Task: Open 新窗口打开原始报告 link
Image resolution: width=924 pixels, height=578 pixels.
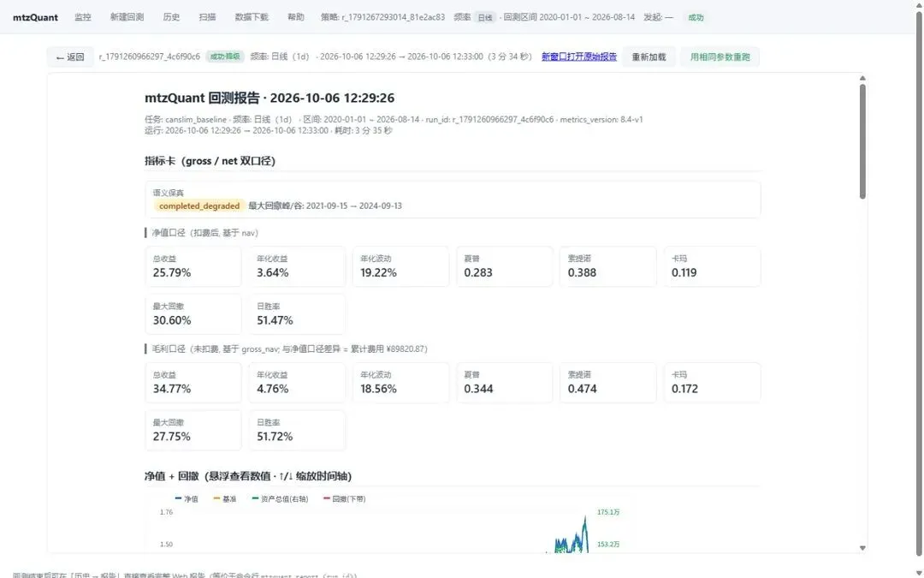Action: 579,57
